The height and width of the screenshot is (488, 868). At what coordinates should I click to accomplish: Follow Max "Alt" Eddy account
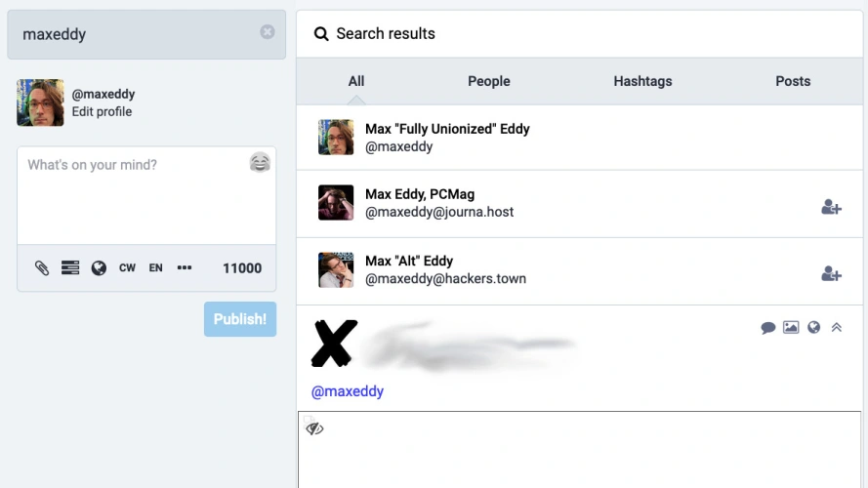pos(831,274)
